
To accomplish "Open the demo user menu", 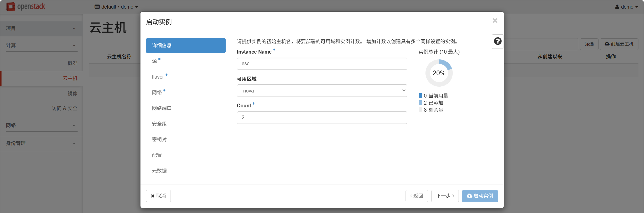I will tap(627, 7).
